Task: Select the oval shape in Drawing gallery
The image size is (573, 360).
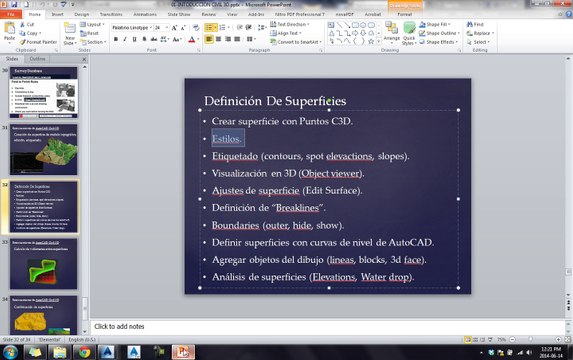Action: click(363, 25)
